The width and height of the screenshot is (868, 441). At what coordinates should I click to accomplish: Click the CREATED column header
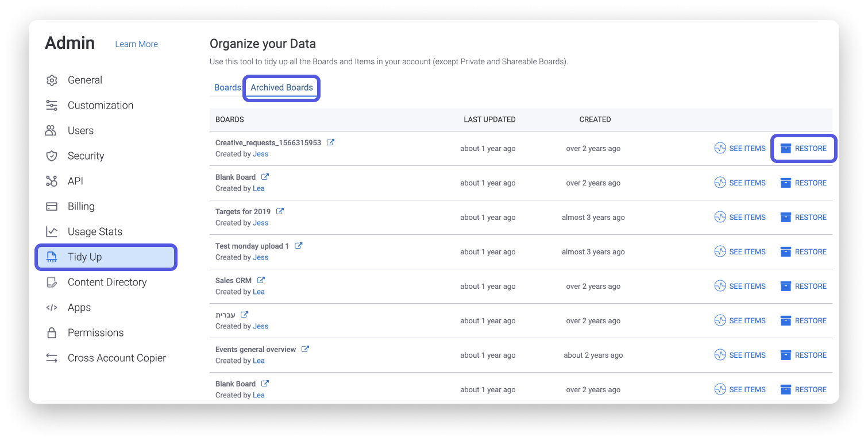pyautogui.click(x=595, y=119)
